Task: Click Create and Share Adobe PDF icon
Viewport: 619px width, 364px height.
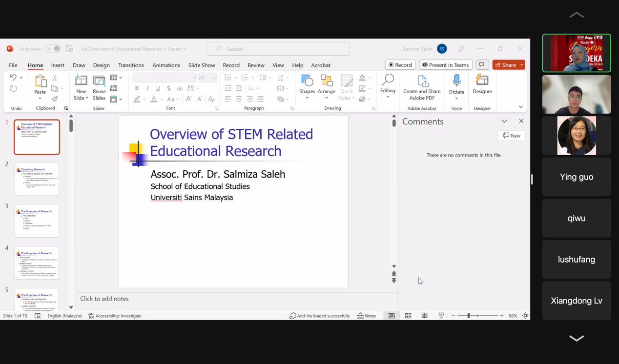Action: tap(422, 81)
